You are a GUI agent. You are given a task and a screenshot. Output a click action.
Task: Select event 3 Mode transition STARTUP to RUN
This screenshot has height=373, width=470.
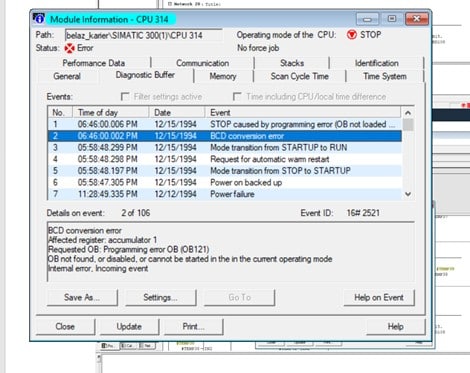[225, 148]
